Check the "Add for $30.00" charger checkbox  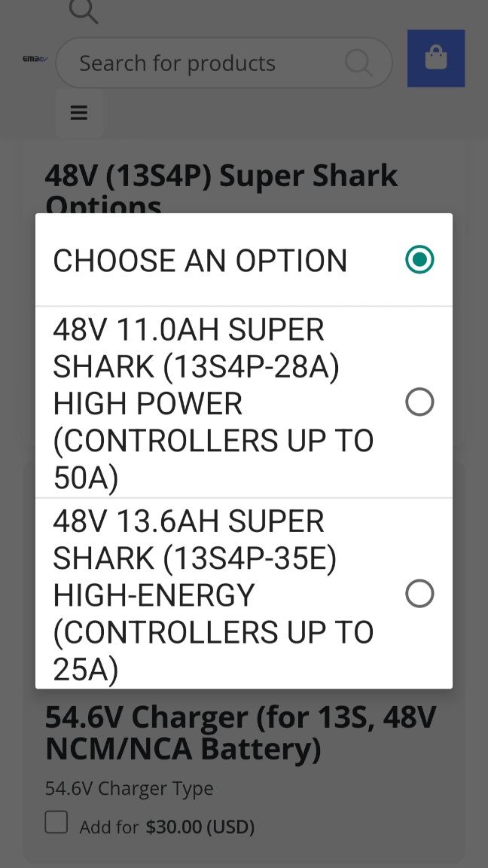(x=56, y=823)
